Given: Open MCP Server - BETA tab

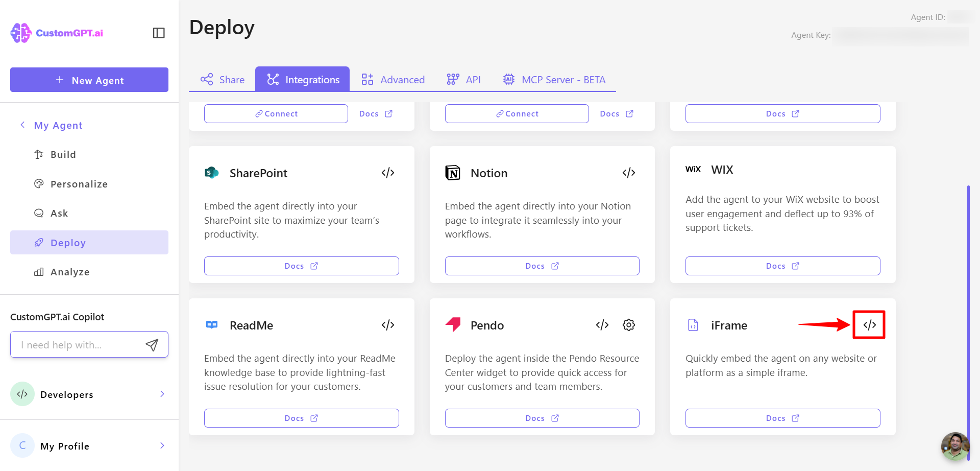Looking at the screenshot, I should click(x=554, y=79).
